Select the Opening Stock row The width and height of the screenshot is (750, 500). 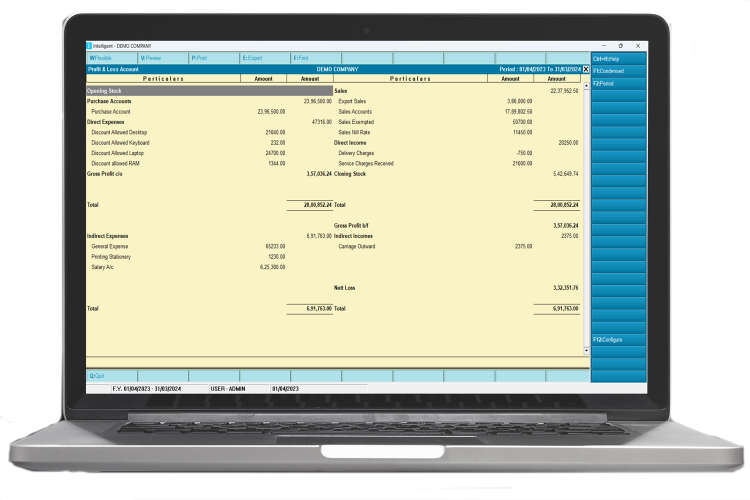pyautogui.click(x=210, y=91)
